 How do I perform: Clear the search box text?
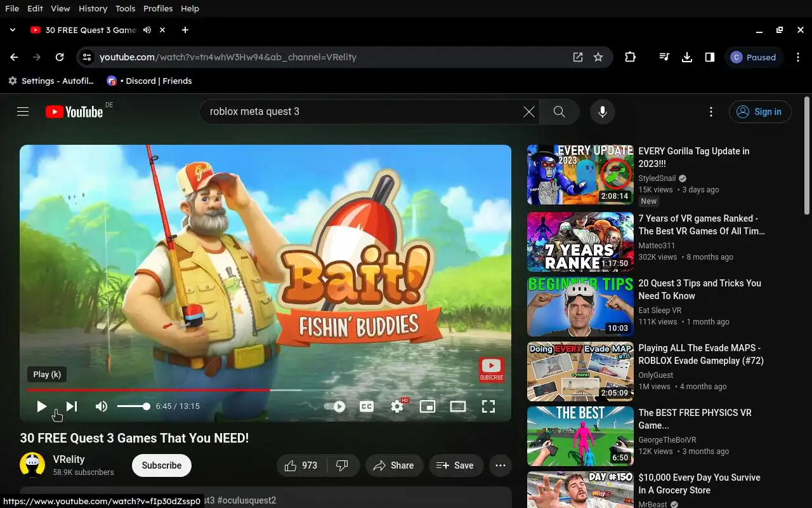point(529,112)
